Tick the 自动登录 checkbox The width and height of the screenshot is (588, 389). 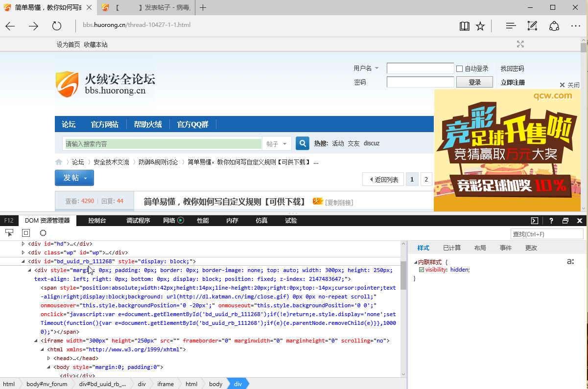point(459,69)
